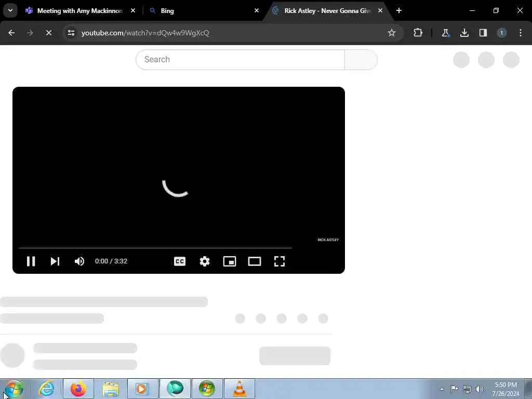
Task: Enable miniplayer mode
Action: coord(230,261)
